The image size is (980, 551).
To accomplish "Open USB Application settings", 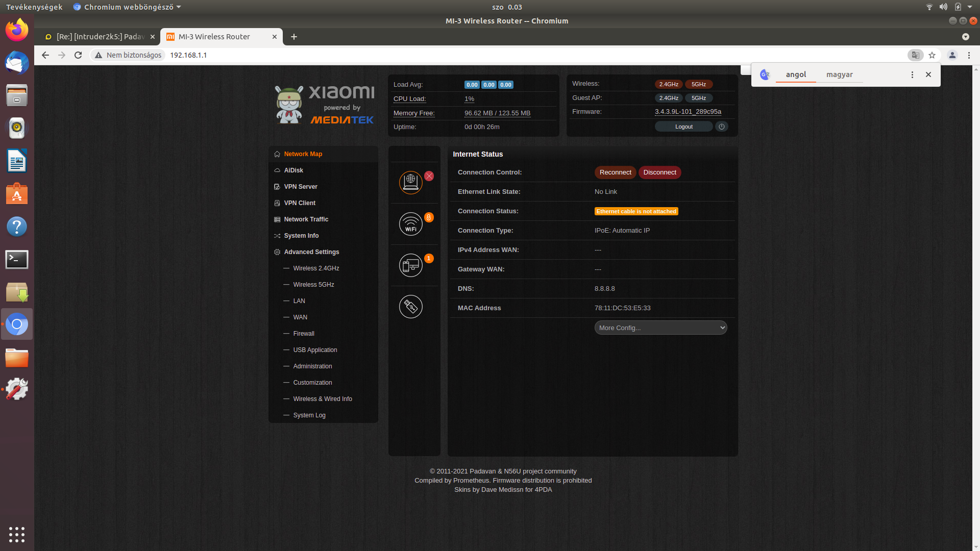I will pyautogui.click(x=315, y=350).
